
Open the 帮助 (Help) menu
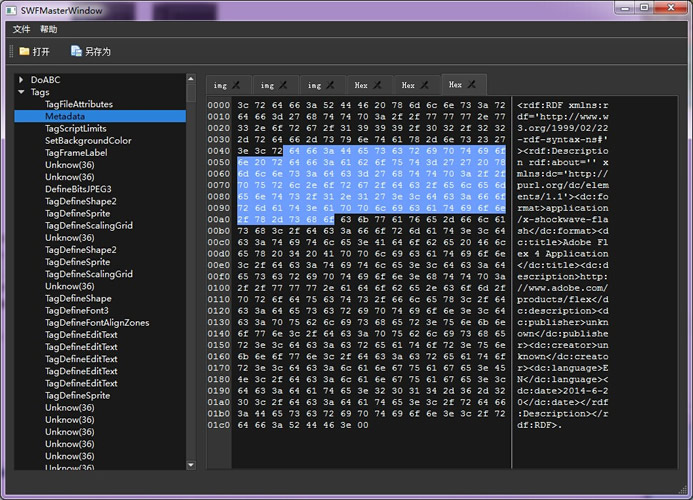[x=49, y=29]
